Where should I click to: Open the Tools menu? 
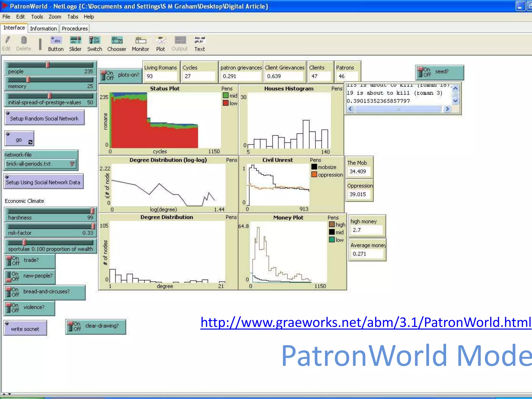(37, 17)
